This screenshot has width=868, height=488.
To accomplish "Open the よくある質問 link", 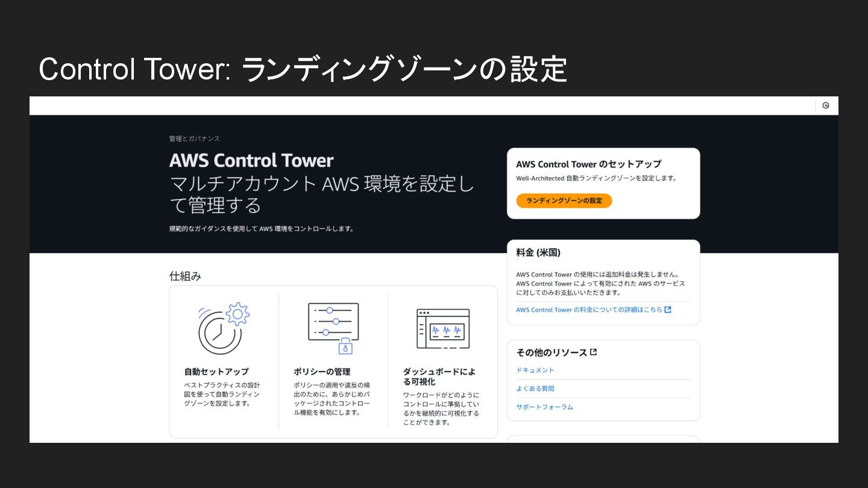I will click(x=535, y=389).
